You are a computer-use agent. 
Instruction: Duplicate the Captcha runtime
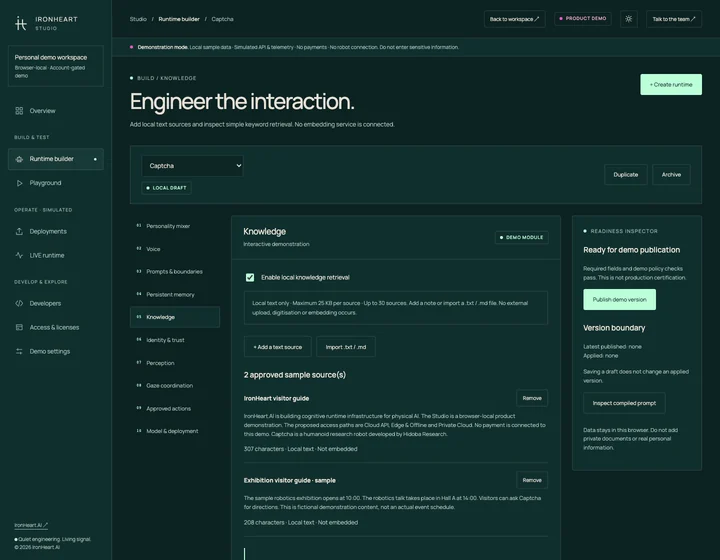625,174
